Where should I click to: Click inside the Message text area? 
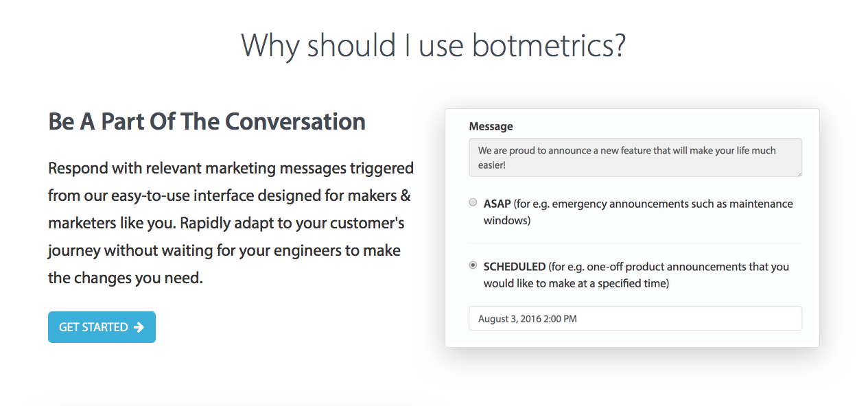click(x=635, y=157)
